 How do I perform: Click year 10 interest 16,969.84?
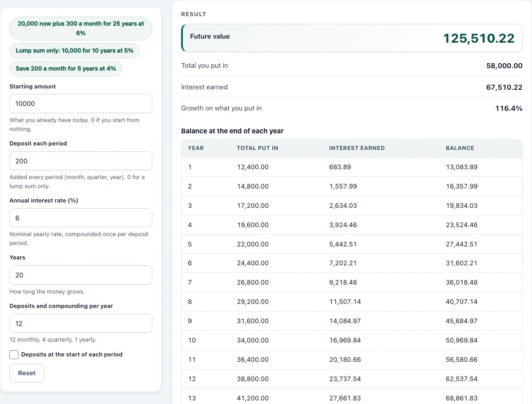[345, 341]
